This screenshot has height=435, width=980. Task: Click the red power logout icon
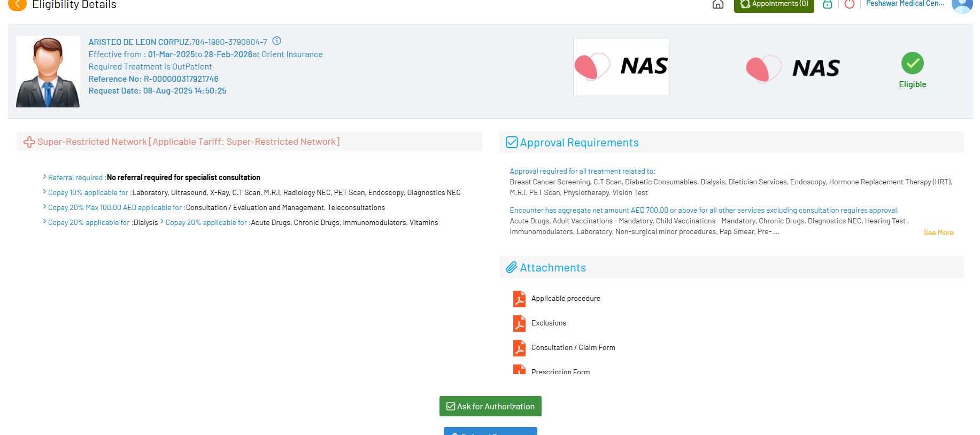pyautogui.click(x=850, y=4)
